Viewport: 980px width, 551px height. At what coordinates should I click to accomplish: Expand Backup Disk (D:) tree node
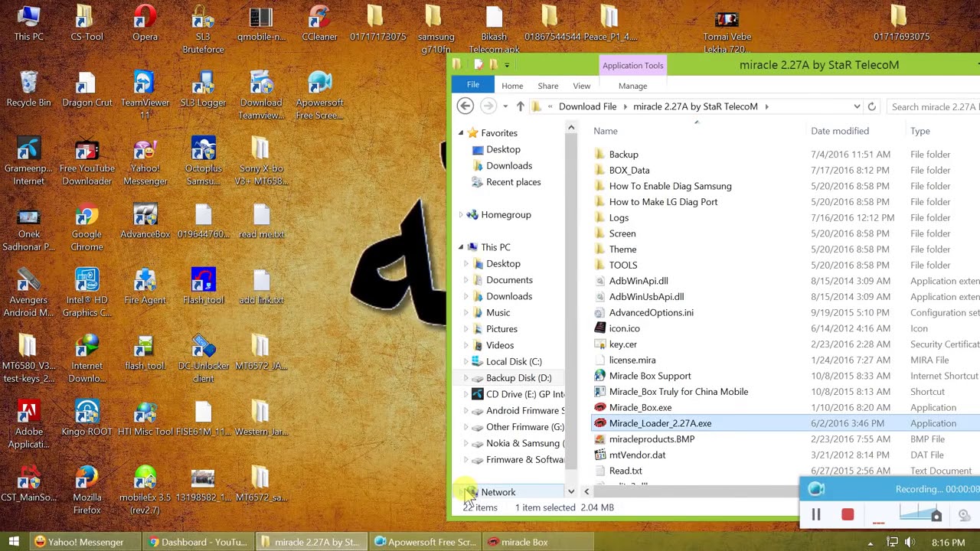(466, 378)
